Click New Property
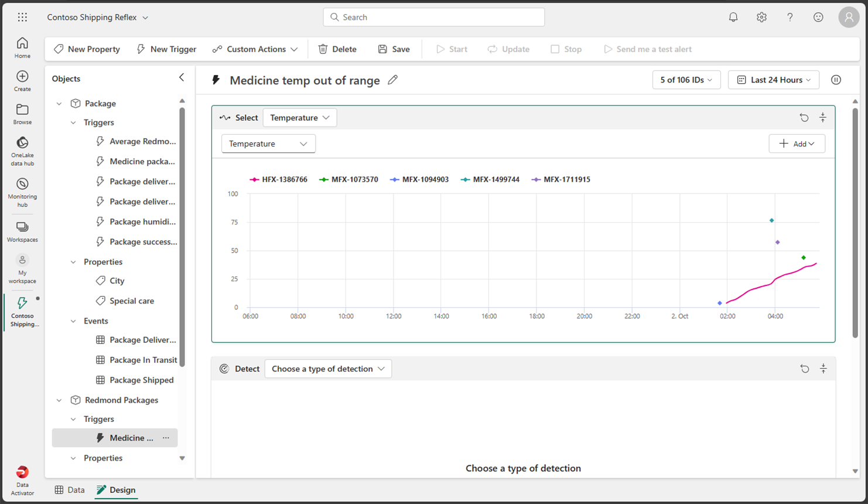Viewport: 868px width, 504px height. tap(87, 49)
